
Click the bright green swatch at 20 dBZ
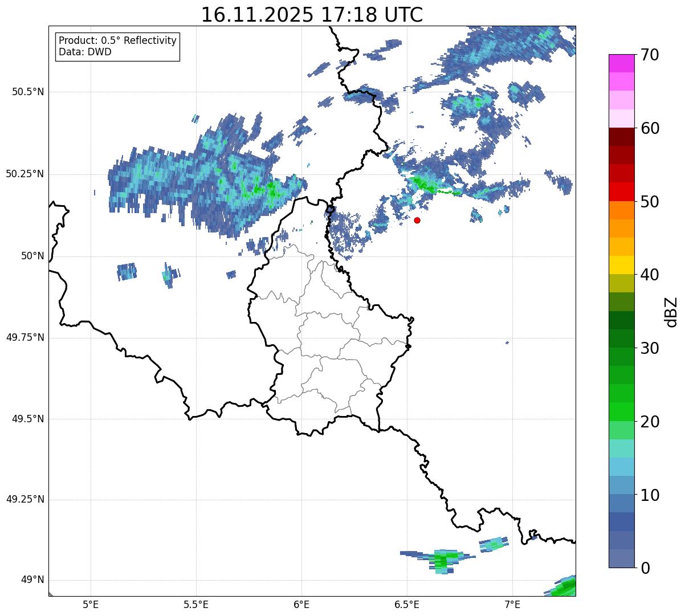622,412
